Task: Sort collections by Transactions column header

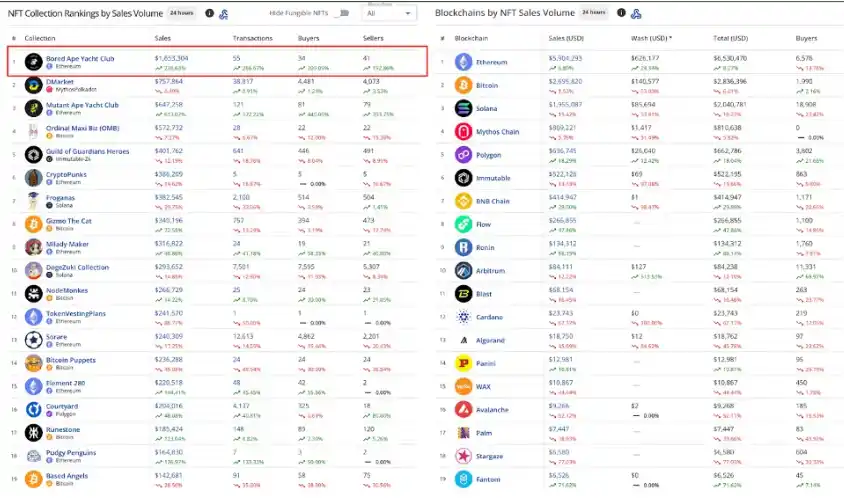Action: click(252, 38)
